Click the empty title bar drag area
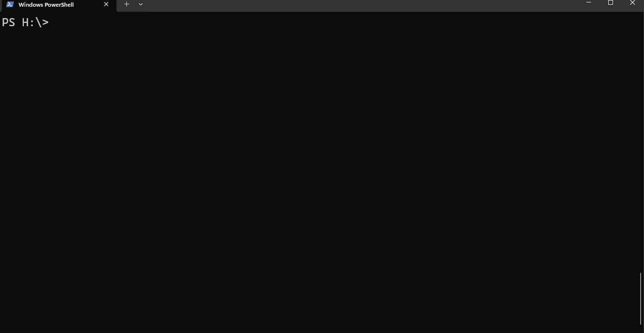This screenshot has width=644, height=333. (358, 5)
